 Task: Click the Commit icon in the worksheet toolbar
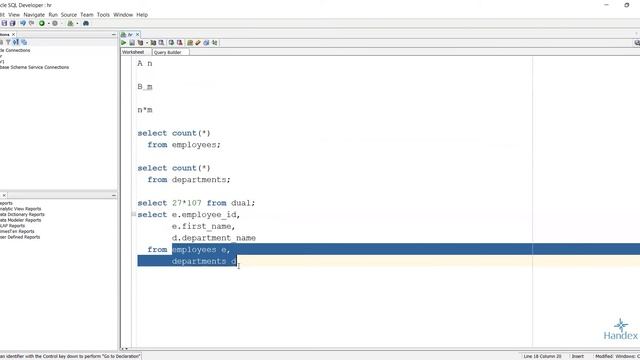(x=171, y=42)
